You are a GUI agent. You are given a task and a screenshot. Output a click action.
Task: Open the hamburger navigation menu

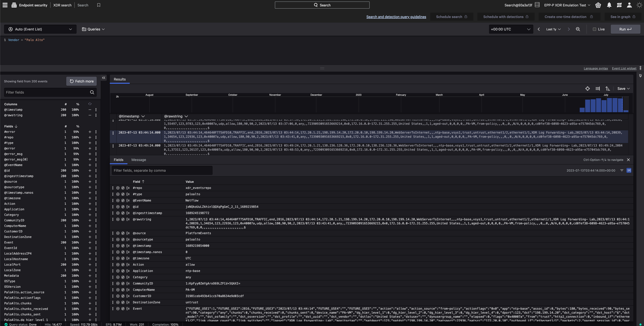pos(5,5)
